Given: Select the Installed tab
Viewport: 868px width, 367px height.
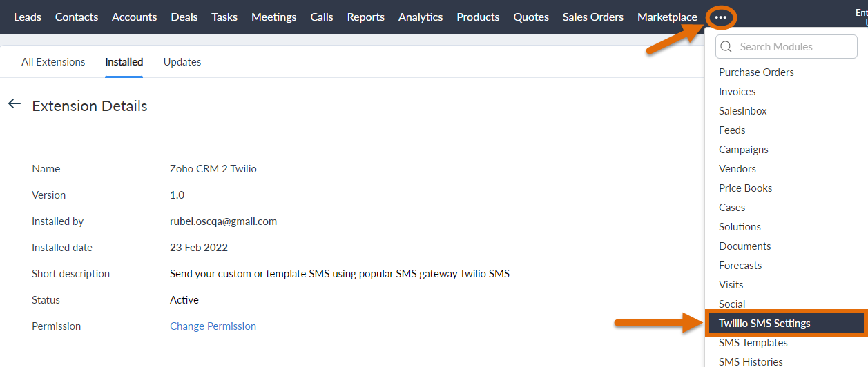Looking at the screenshot, I should click(124, 62).
